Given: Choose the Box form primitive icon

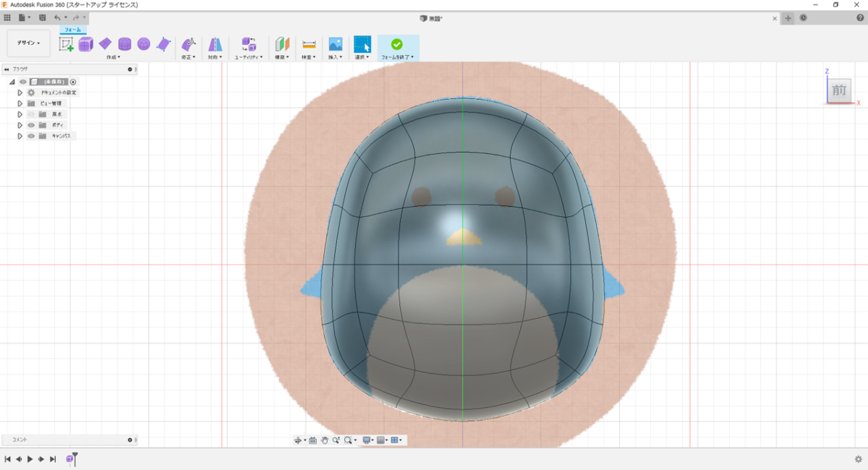Looking at the screenshot, I should coord(86,44).
